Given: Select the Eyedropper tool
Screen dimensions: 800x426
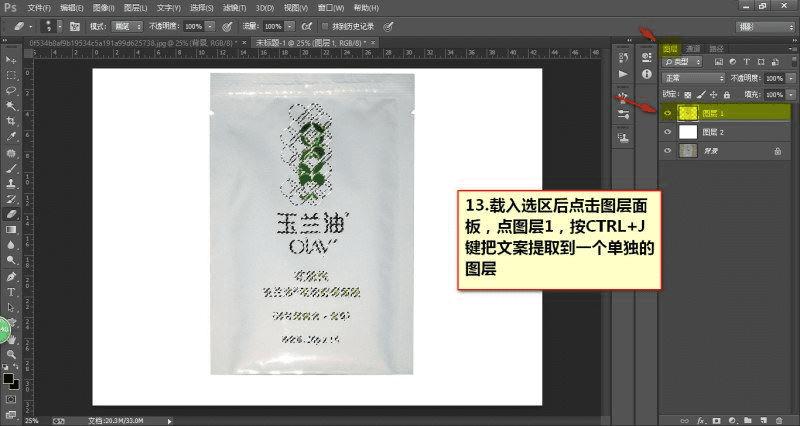Looking at the screenshot, I should [x=10, y=137].
